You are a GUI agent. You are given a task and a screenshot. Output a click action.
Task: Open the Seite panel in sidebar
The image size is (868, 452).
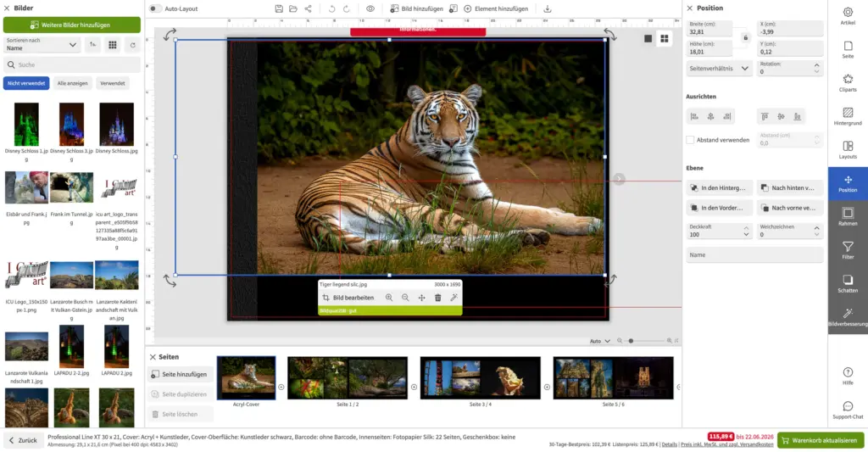click(x=848, y=49)
